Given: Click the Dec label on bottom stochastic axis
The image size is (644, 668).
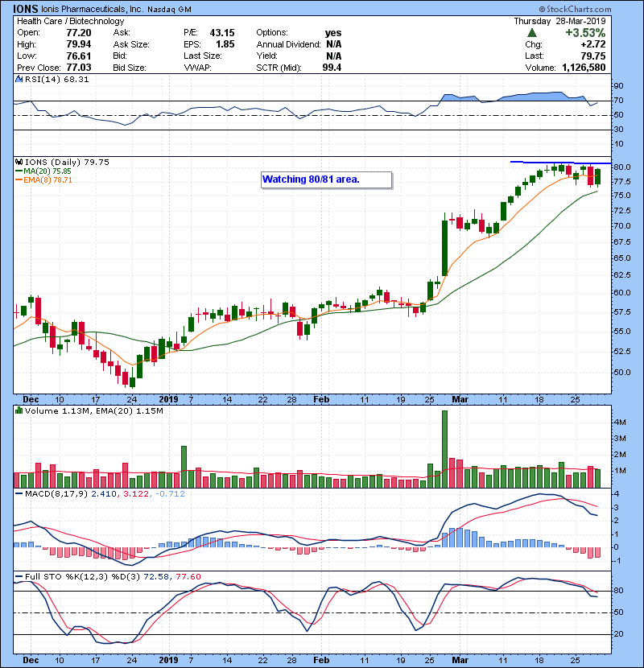Looking at the screenshot, I should 31,660.
